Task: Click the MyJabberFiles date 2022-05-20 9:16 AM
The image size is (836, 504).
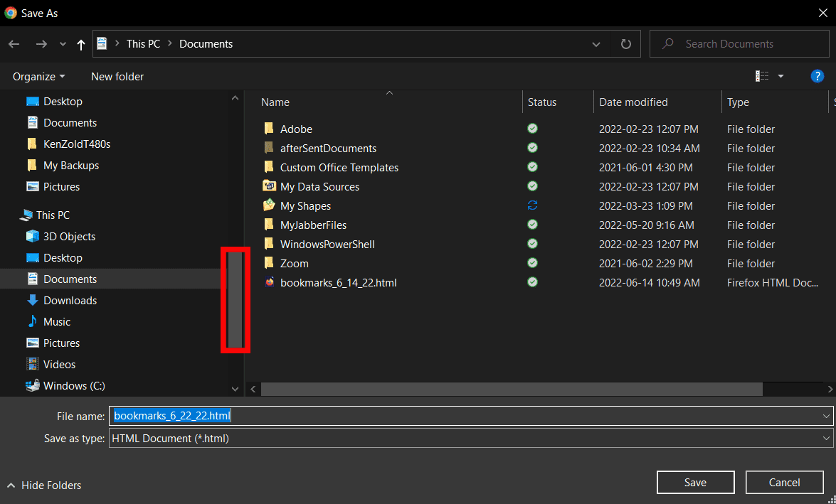Action: [x=646, y=225]
